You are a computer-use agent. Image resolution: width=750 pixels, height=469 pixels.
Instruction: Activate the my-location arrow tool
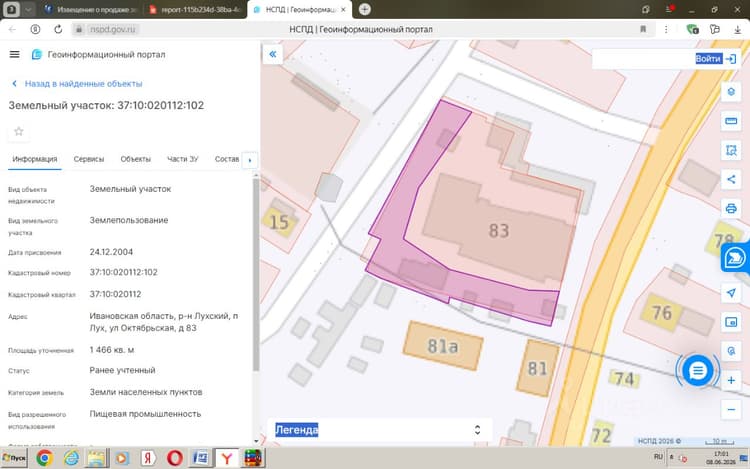click(731, 293)
